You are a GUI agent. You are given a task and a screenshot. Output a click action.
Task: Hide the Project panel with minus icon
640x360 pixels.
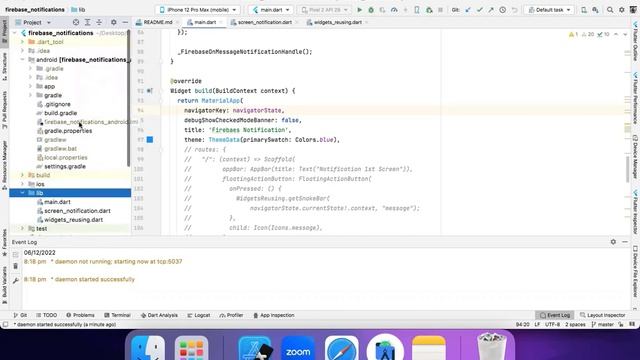point(125,22)
